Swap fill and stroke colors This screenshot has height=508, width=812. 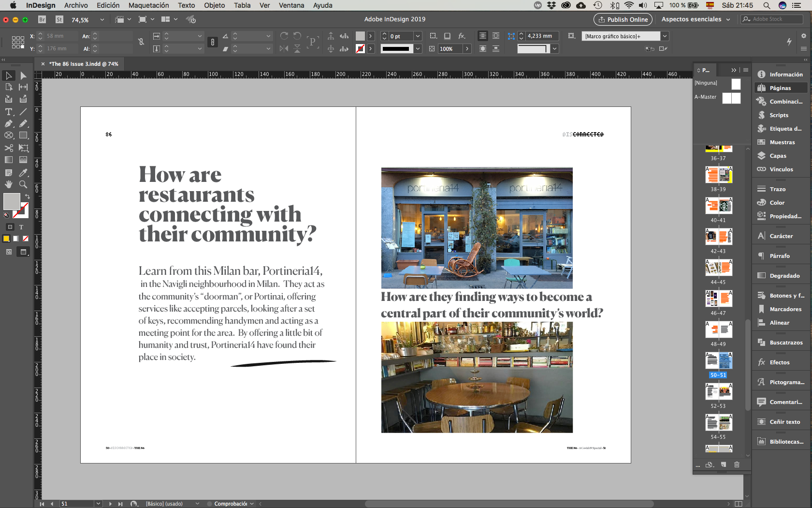pyautogui.click(x=27, y=196)
